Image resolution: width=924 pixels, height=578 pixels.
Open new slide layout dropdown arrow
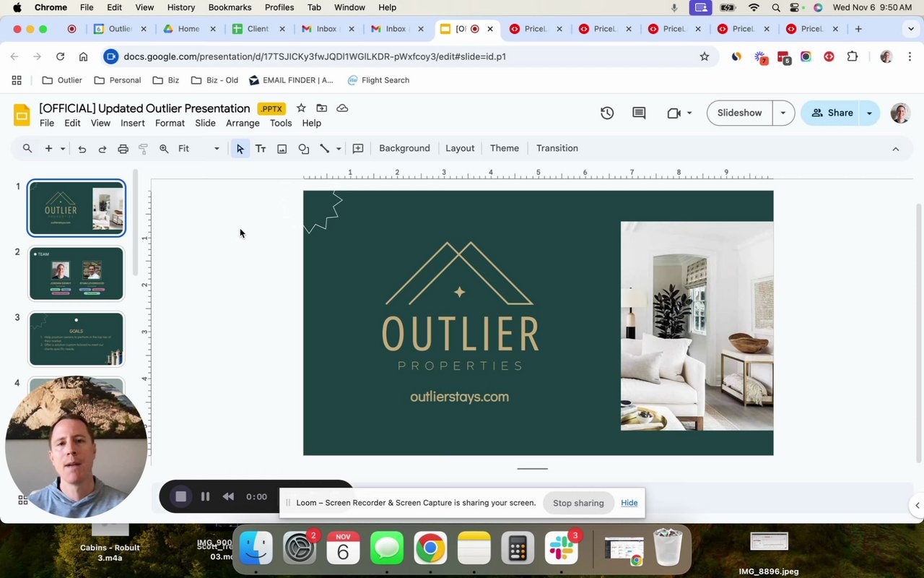tap(63, 149)
